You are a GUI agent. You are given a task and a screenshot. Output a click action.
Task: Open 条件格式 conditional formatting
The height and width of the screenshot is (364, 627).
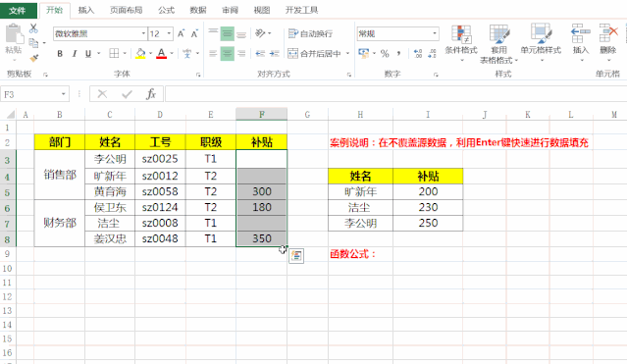click(x=461, y=43)
